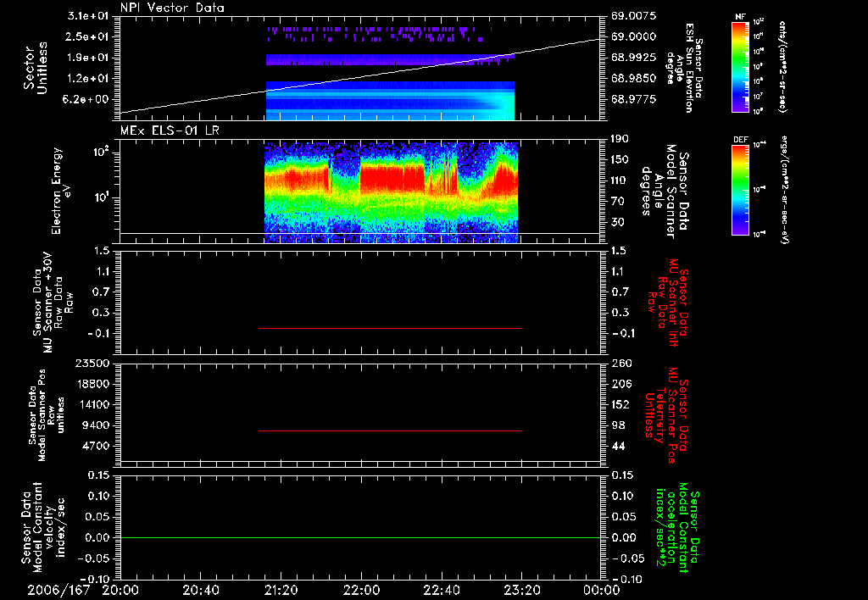Image resolution: width=868 pixels, height=600 pixels.
Task: Click the DEF color scale bar
Action: (x=741, y=190)
